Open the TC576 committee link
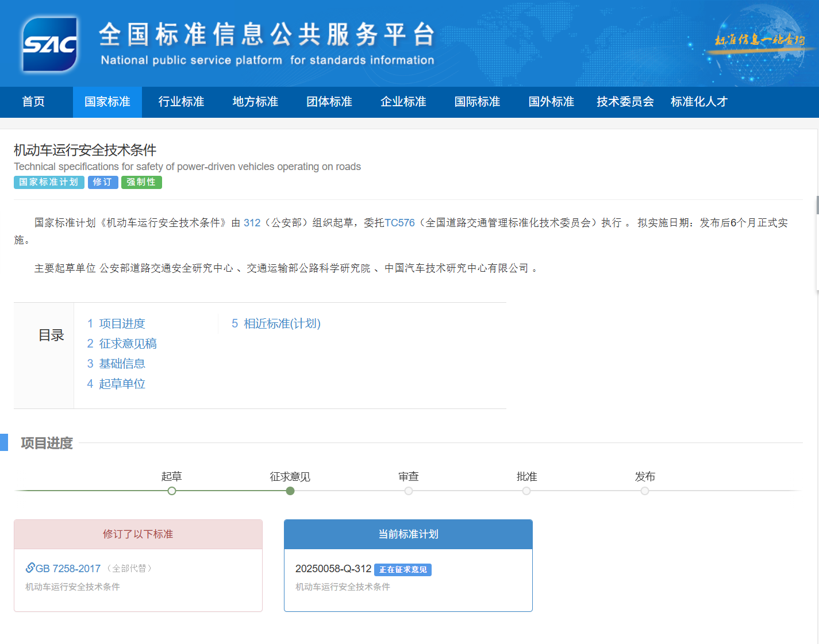Image resolution: width=819 pixels, height=644 pixels. click(x=399, y=223)
